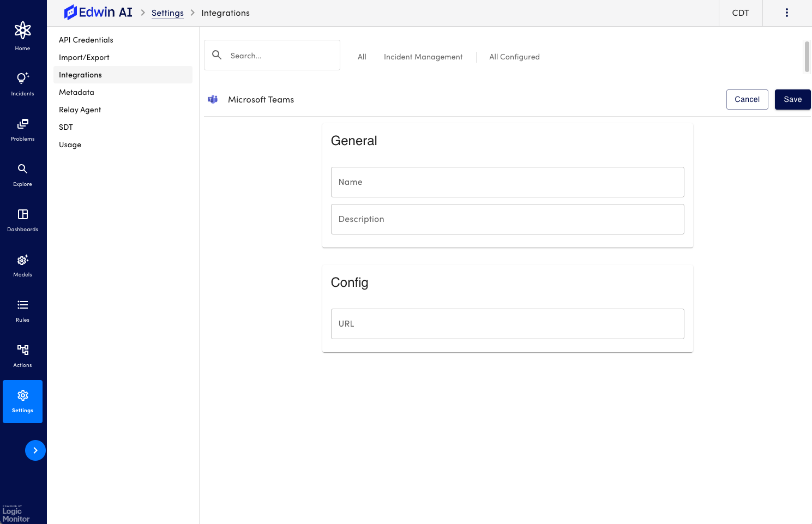Go to Incidents in the sidebar
812x524 pixels.
coord(22,84)
